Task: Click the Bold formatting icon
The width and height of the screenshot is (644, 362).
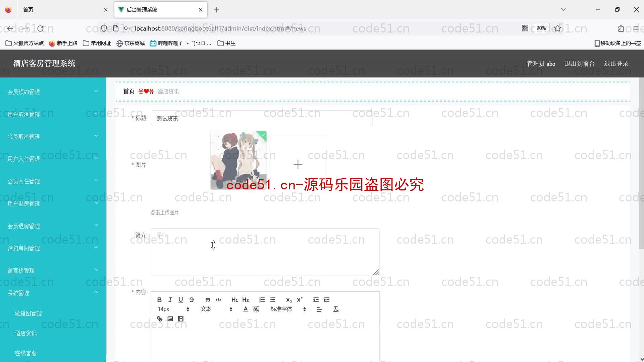Action: [159, 299]
